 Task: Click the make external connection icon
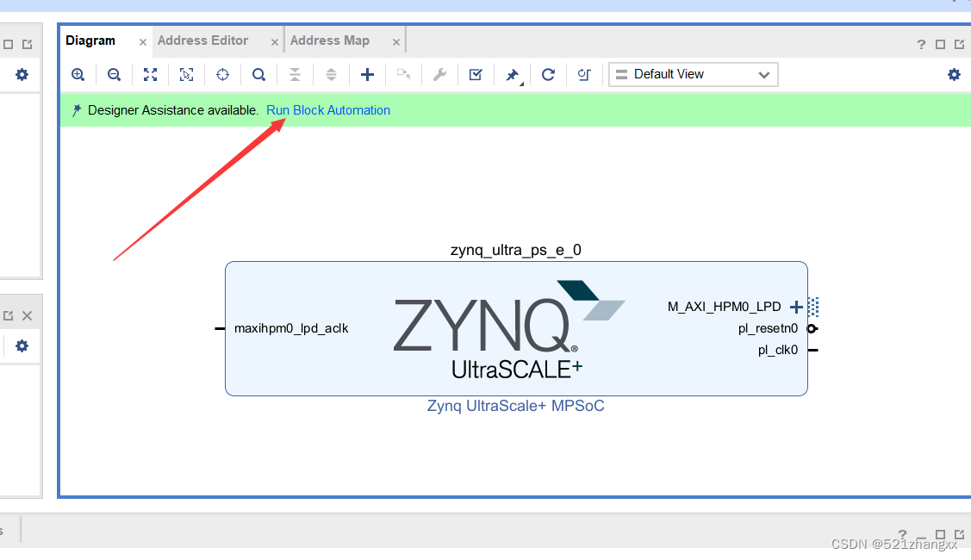[x=404, y=75]
